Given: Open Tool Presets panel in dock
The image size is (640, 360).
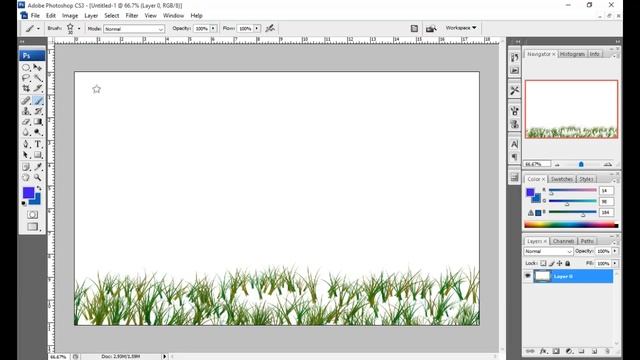Looking at the screenshot, I should pos(514,91).
